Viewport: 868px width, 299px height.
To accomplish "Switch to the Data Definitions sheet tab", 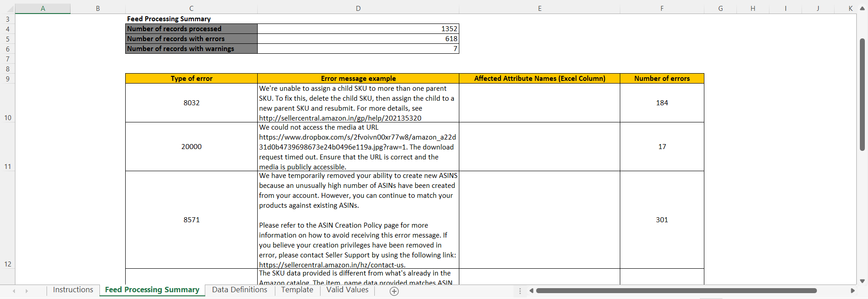I will click(x=240, y=290).
